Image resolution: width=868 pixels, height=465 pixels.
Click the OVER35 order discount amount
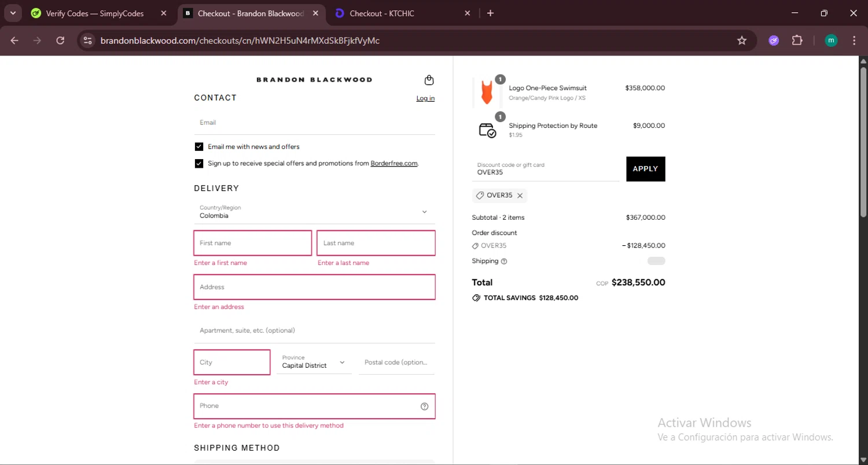[x=643, y=246]
